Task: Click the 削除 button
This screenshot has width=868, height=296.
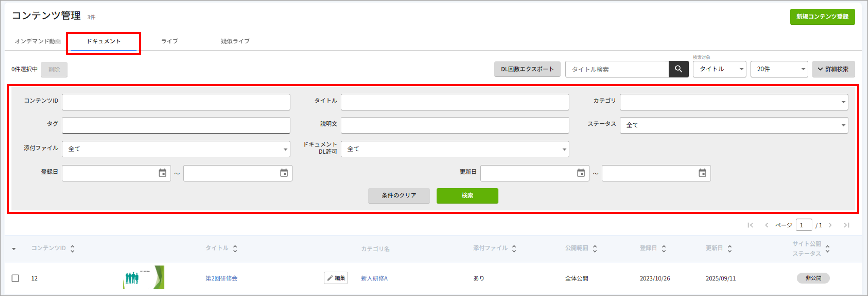Action: tap(54, 70)
